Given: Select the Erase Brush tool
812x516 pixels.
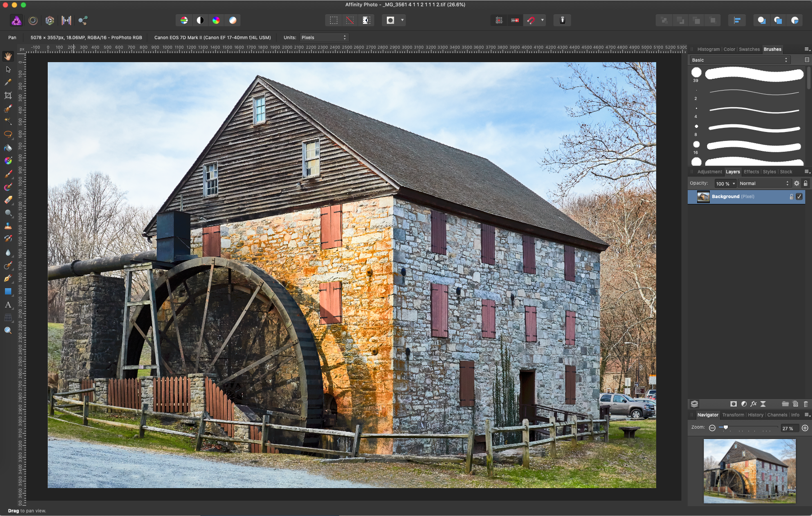Looking at the screenshot, I should coord(8,200).
